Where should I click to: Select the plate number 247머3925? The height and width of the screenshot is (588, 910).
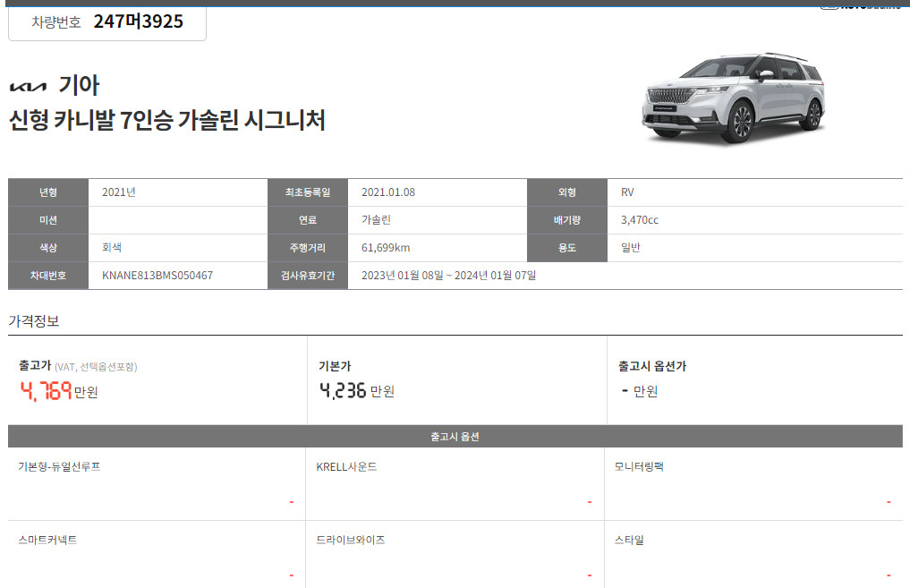(x=139, y=21)
